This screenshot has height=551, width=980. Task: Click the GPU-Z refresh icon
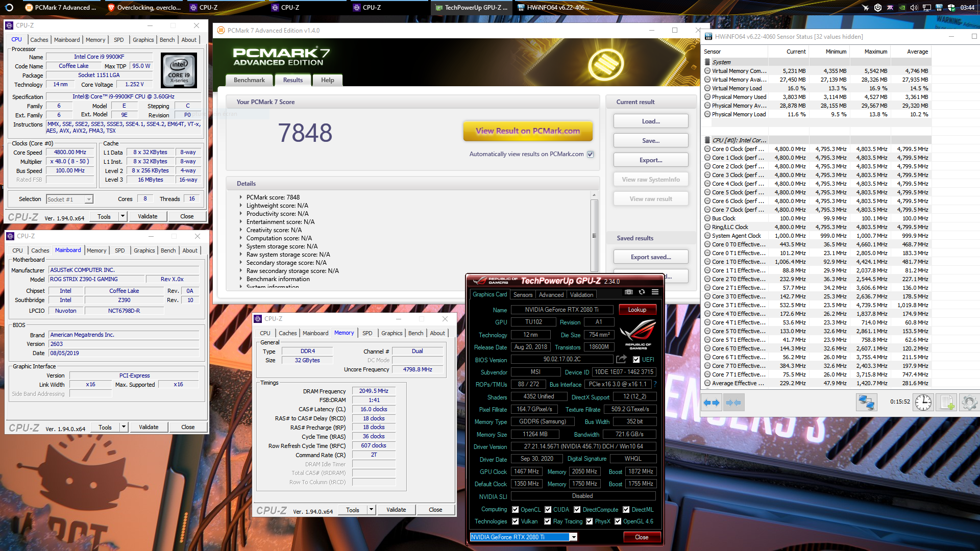pos(642,292)
